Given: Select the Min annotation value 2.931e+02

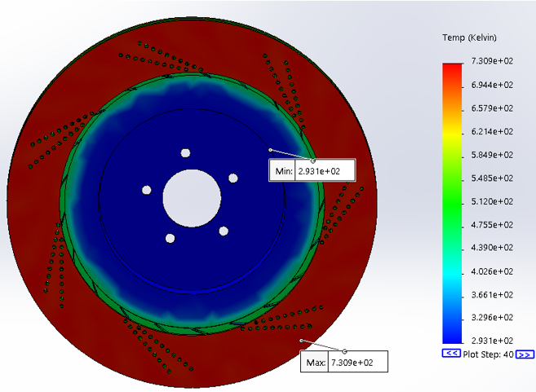Looking at the screenshot, I should (319, 171).
